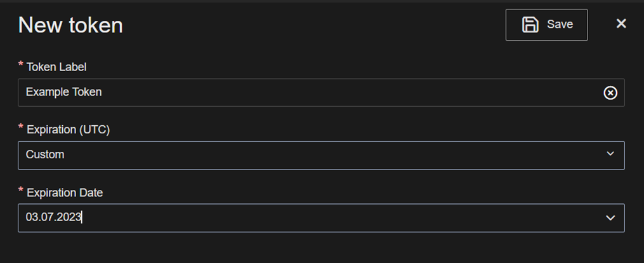
Task: Click the "Expiration Date" field label
Action: (x=64, y=192)
